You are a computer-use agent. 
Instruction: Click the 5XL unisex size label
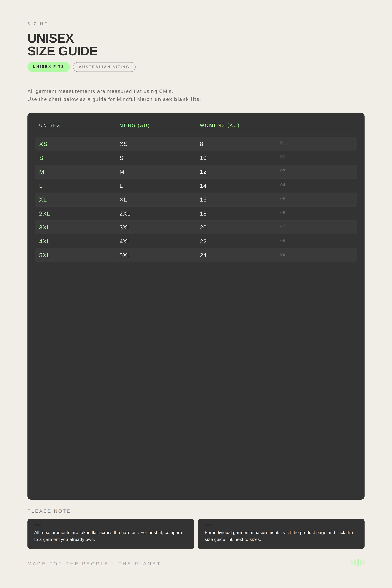pyautogui.click(x=45, y=255)
